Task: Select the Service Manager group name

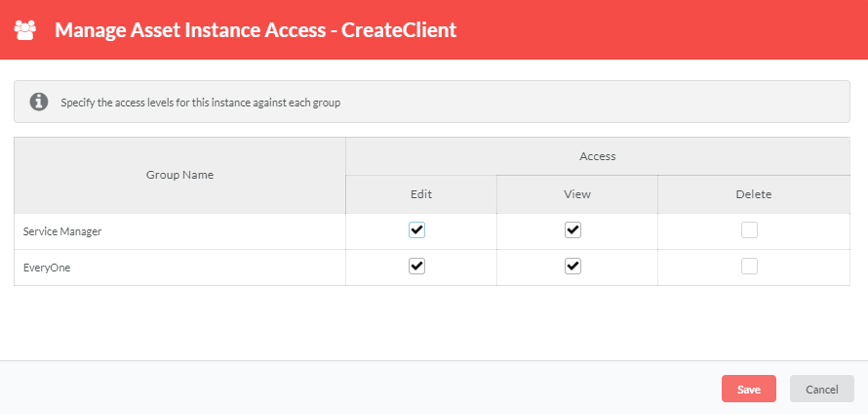Action: (62, 231)
